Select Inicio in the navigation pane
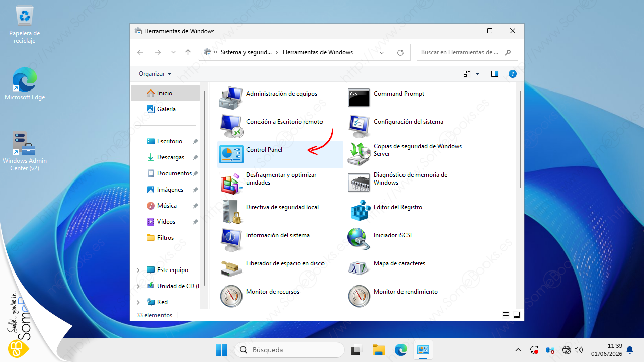 [x=165, y=93]
